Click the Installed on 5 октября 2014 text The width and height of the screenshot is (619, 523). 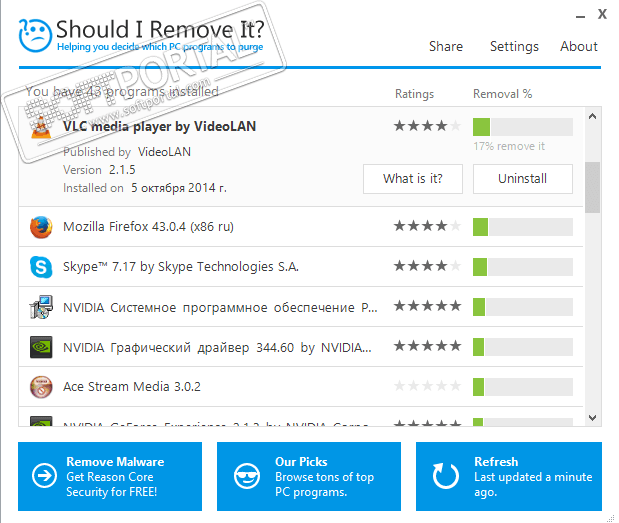(145, 188)
